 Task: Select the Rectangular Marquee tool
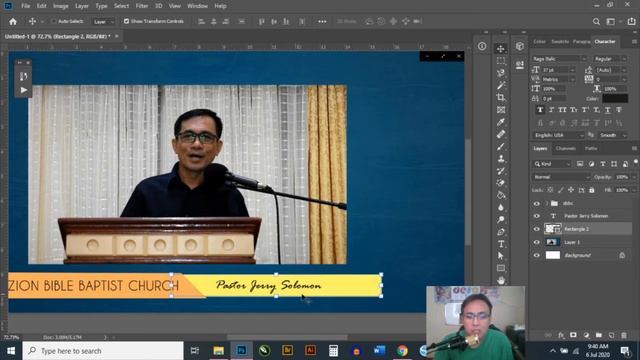(x=501, y=61)
